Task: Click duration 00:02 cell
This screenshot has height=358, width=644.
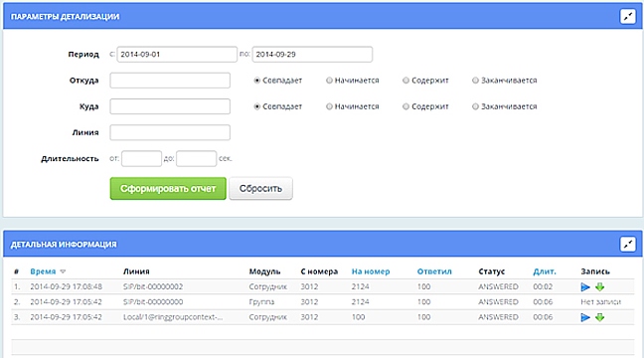Action: [x=543, y=286]
